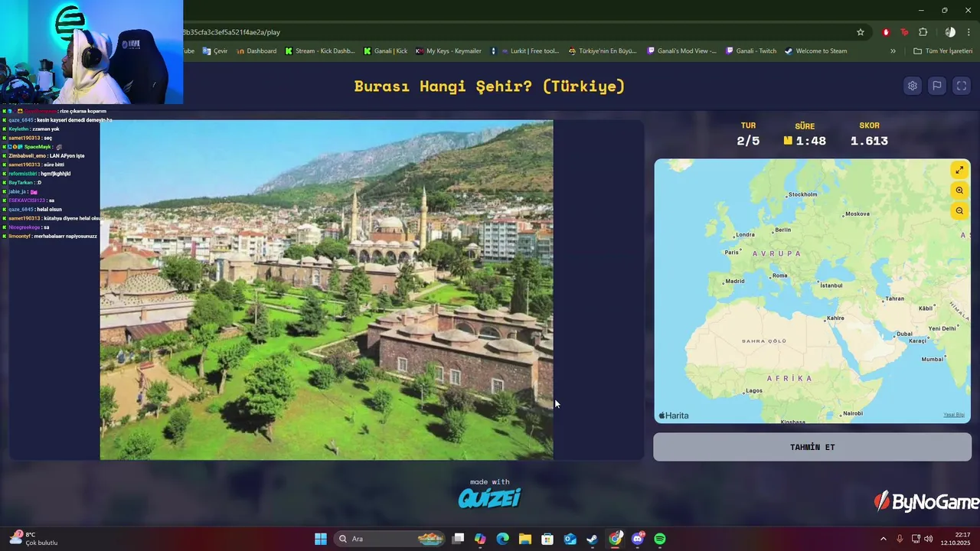Screen dimensions: 980x551
Task: Click the city photo in the quiz
Action: point(326,290)
